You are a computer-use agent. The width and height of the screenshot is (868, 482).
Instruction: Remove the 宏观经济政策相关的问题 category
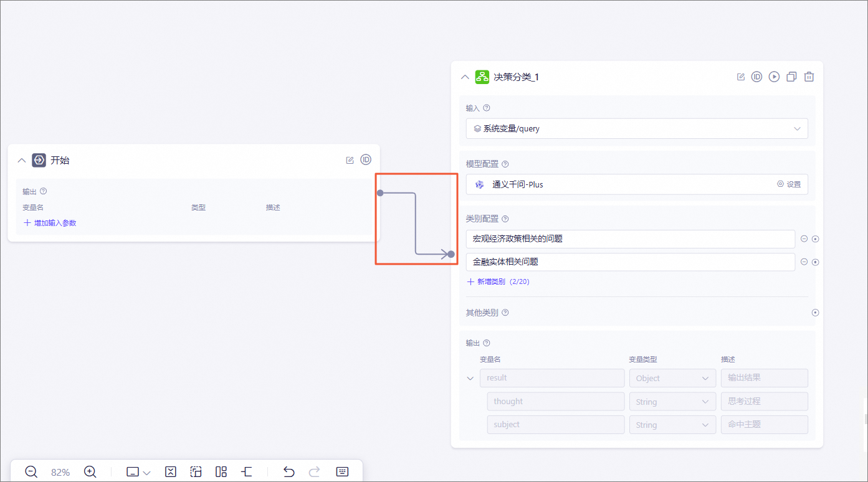pos(804,239)
